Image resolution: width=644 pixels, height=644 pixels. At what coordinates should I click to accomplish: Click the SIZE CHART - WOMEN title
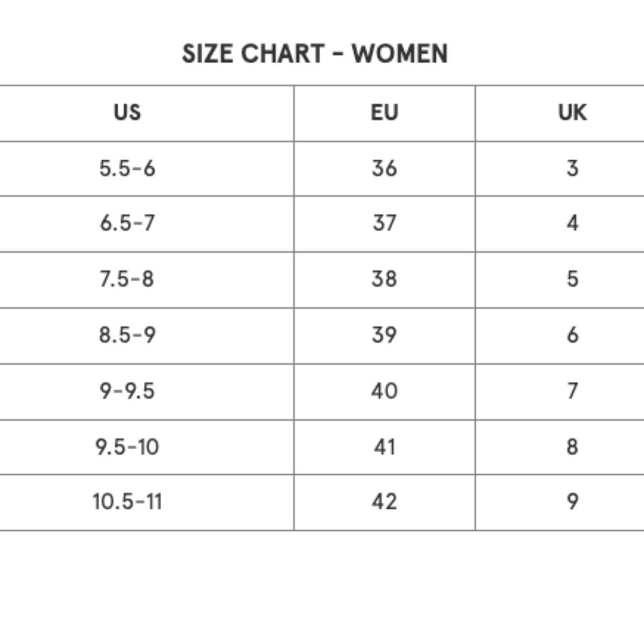(315, 54)
